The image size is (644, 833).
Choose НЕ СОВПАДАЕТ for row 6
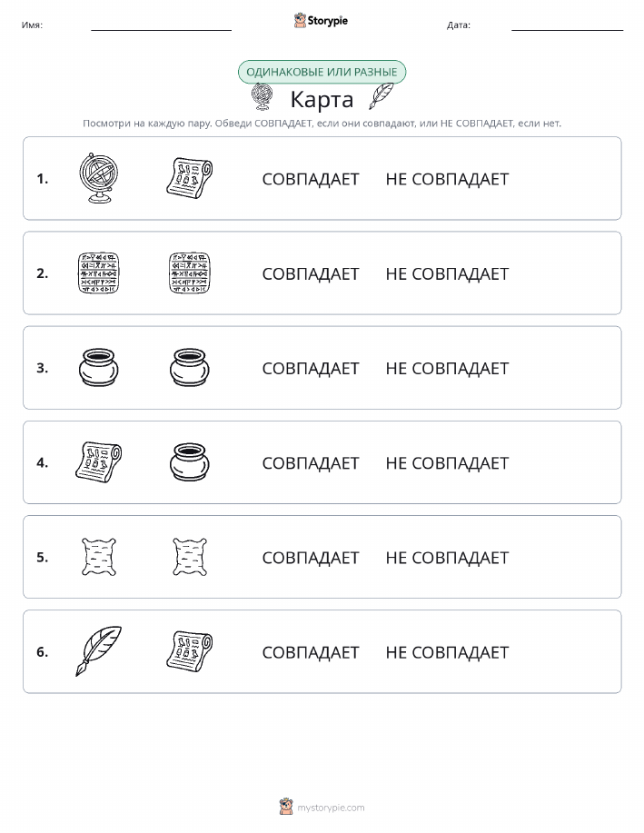click(447, 652)
